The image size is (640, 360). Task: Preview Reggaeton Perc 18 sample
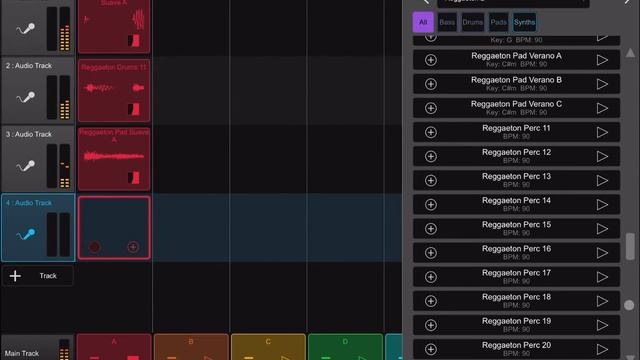click(602, 301)
